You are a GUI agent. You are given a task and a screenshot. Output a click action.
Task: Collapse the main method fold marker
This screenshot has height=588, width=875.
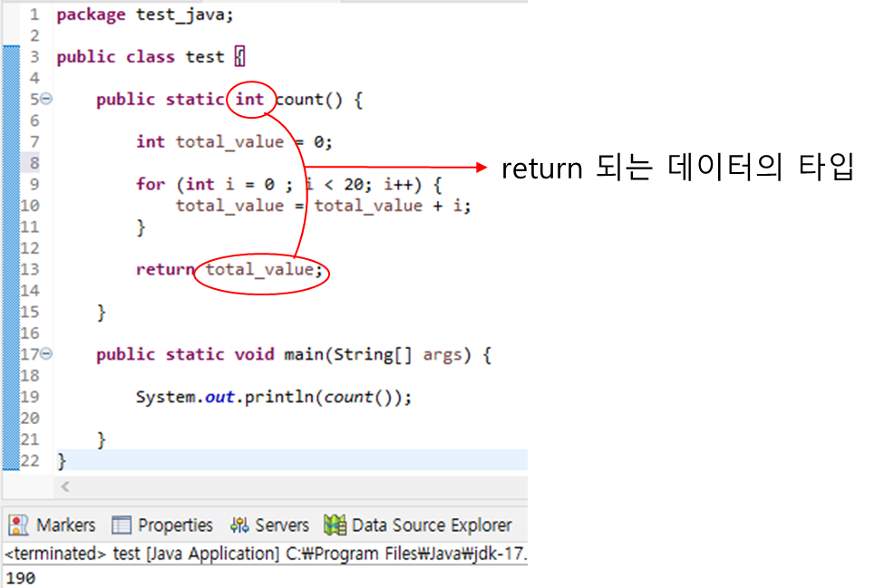click(47, 354)
